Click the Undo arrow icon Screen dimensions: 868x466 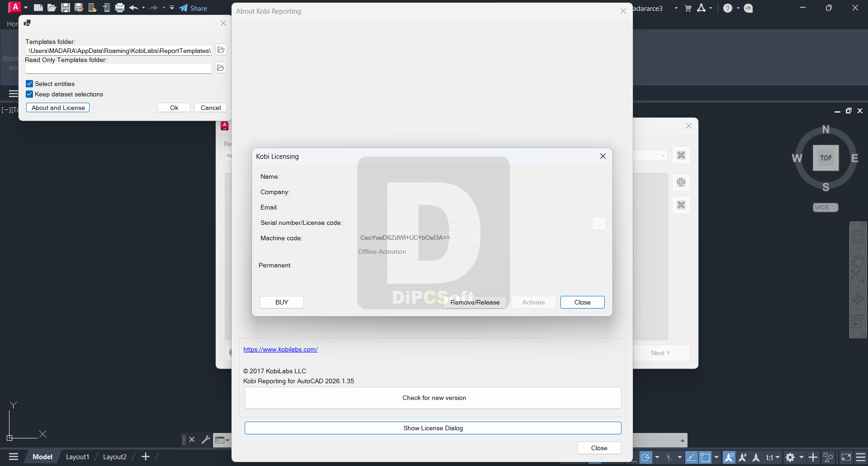[x=133, y=8]
